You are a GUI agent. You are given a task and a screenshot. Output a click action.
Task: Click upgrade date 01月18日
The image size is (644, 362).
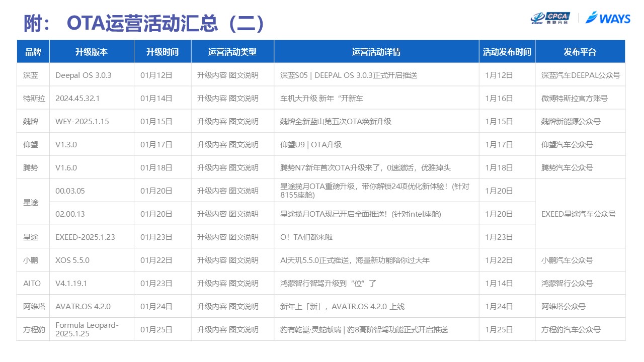156,168
